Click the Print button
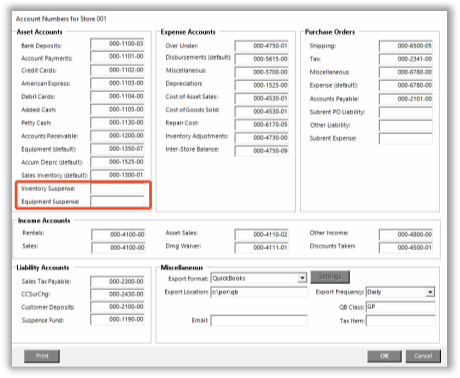 42,356
